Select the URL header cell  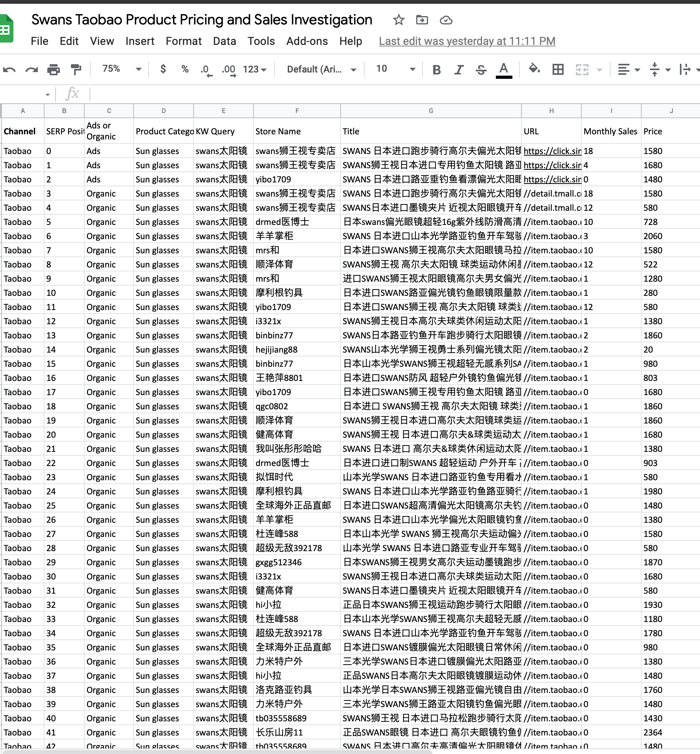(551, 131)
